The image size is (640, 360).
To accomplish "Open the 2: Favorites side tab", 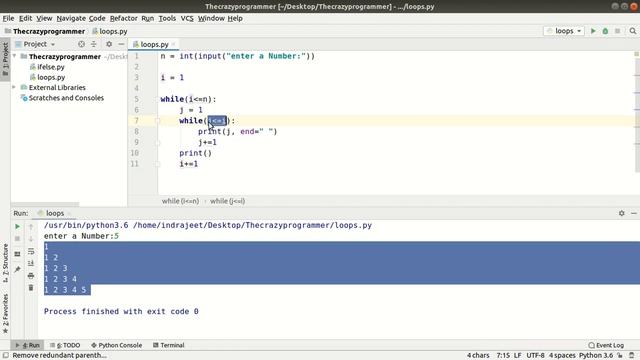I will [5, 313].
